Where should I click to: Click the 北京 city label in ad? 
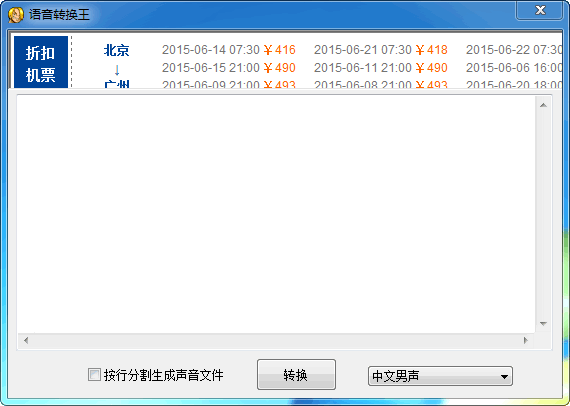116,50
